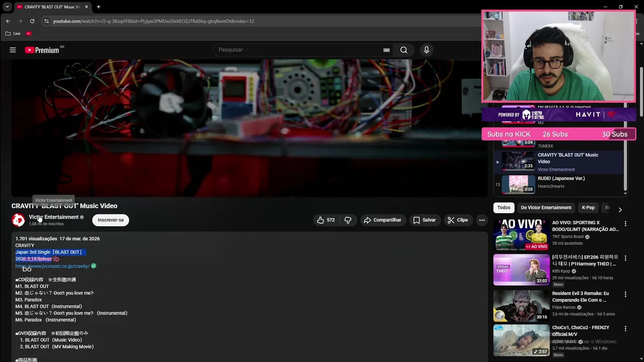Select CRAVITY 'BLAST OUT' Music Video playlist entry
The width and height of the screenshot is (644, 362).
[x=558, y=162]
